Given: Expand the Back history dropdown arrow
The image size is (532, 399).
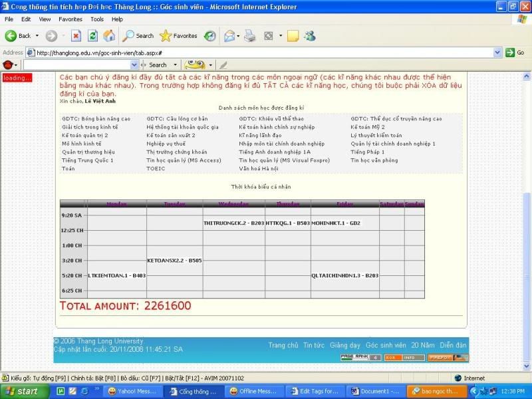Looking at the screenshot, I should coord(37,36).
